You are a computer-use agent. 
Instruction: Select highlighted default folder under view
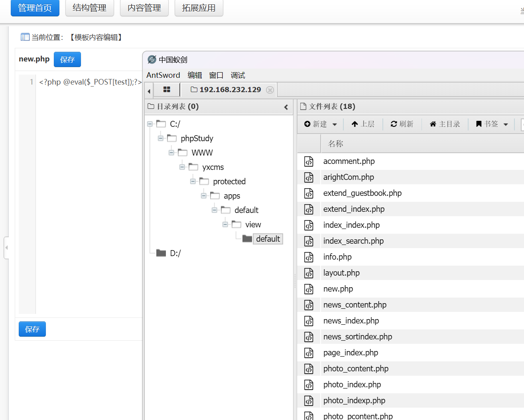click(x=268, y=239)
